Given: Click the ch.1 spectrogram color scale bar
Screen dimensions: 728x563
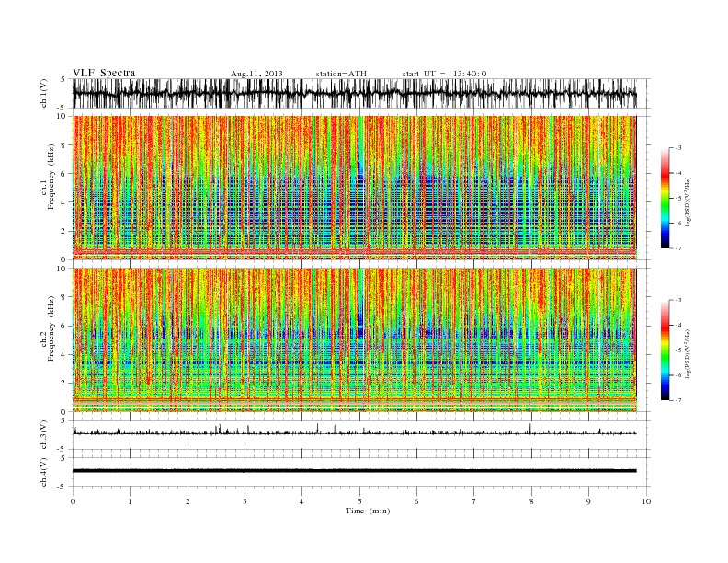Looking at the screenshot, I should (665, 199).
